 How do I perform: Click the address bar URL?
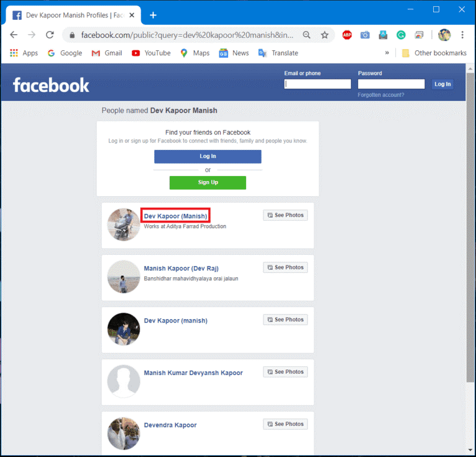(x=187, y=35)
